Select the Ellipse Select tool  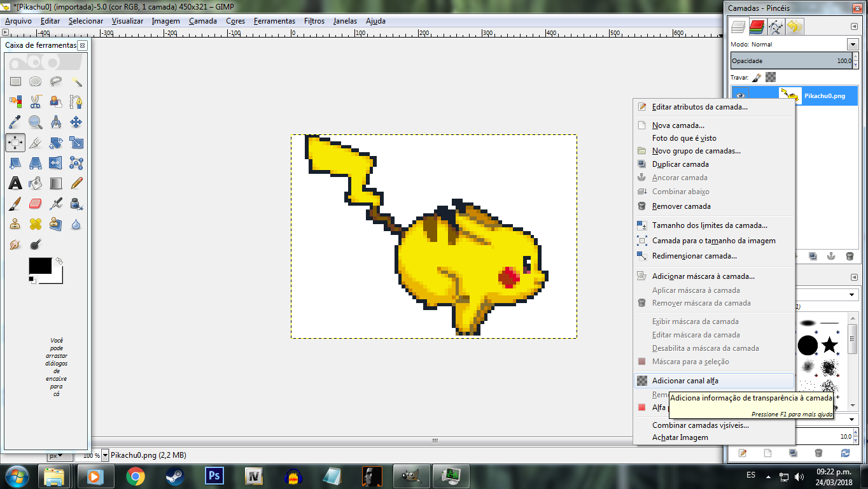coord(36,81)
